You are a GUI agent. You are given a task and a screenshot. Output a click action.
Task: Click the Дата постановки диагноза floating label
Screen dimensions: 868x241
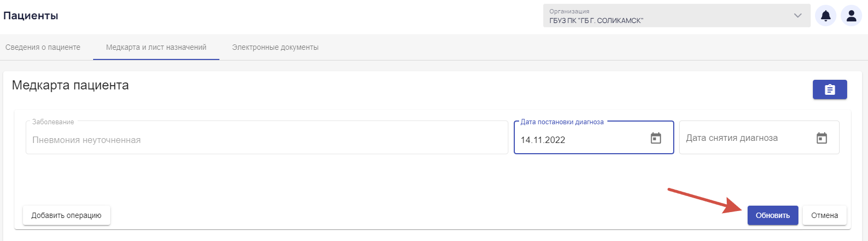pyautogui.click(x=562, y=122)
